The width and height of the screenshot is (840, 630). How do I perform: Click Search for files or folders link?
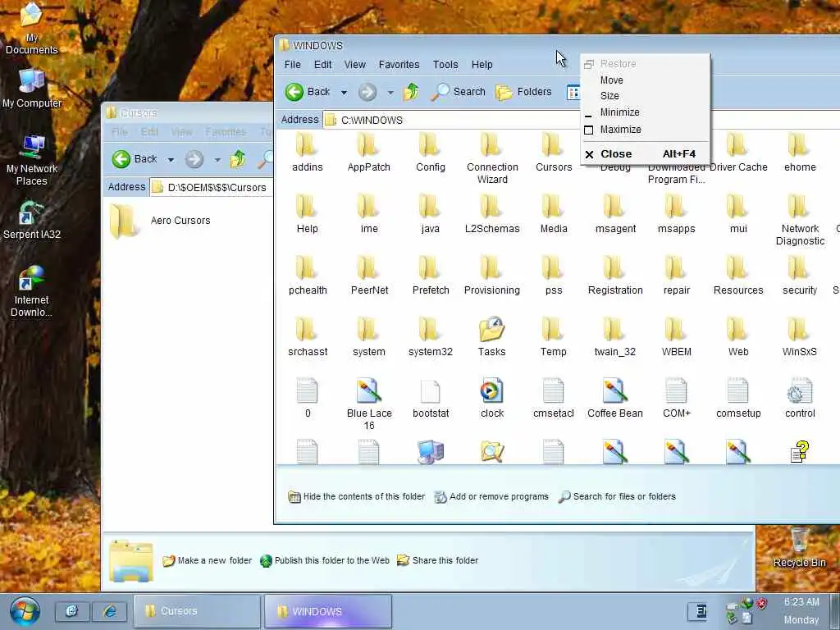coord(617,496)
